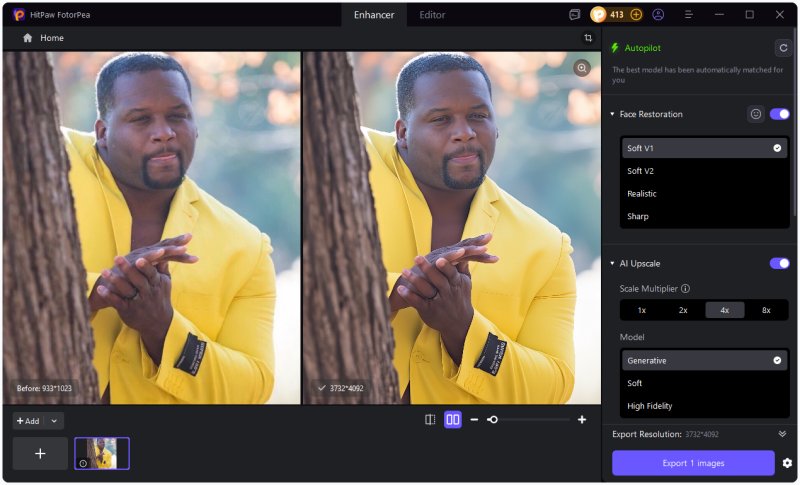Click the face smiley icon beside Face Restoration
800x485 pixels.
[756, 114]
